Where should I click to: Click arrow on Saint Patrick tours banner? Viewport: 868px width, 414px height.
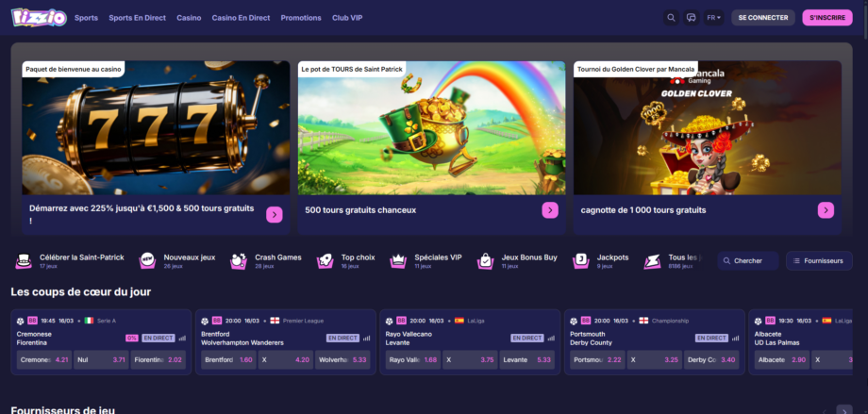coord(549,210)
